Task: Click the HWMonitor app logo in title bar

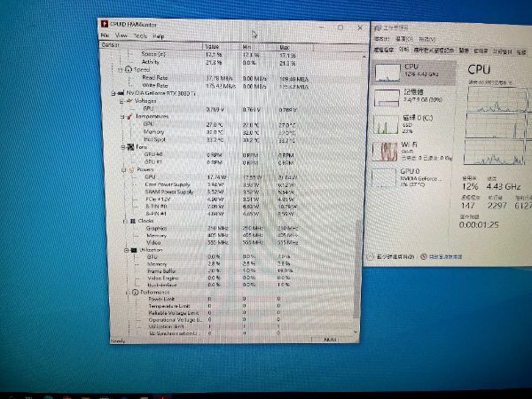Action: (x=105, y=24)
